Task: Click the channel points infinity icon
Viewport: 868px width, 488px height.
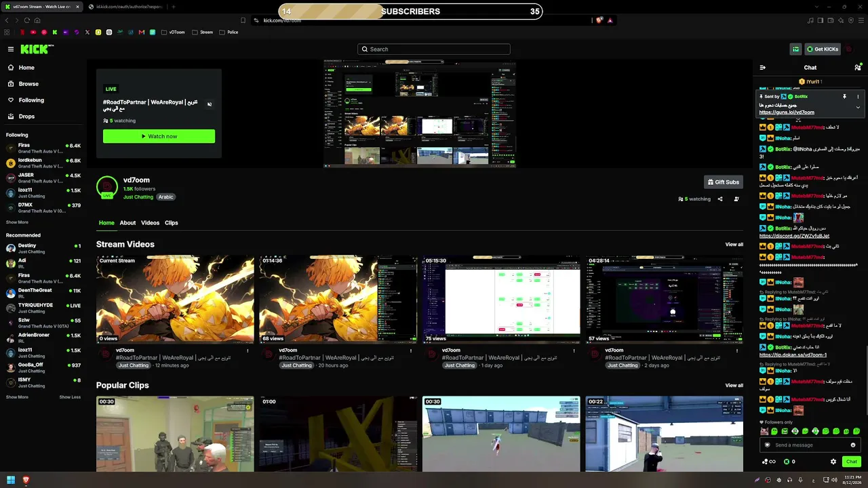Action: [x=769, y=462]
